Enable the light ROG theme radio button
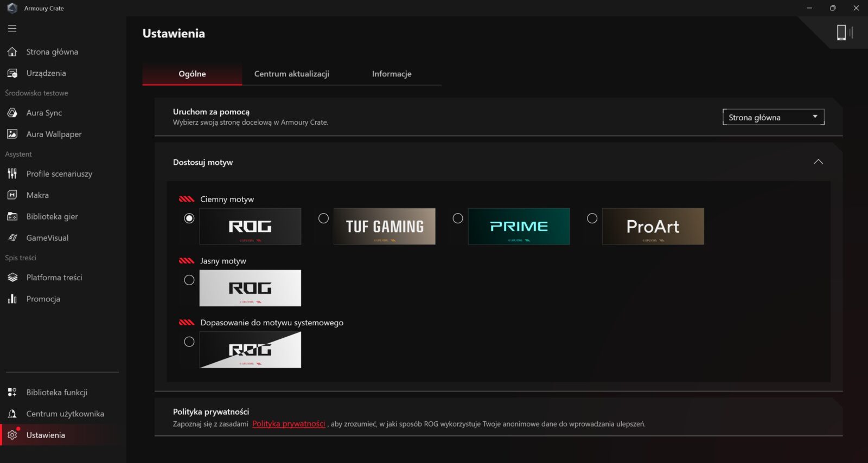This screenshot has width=868, height=463. click(189, 280)
